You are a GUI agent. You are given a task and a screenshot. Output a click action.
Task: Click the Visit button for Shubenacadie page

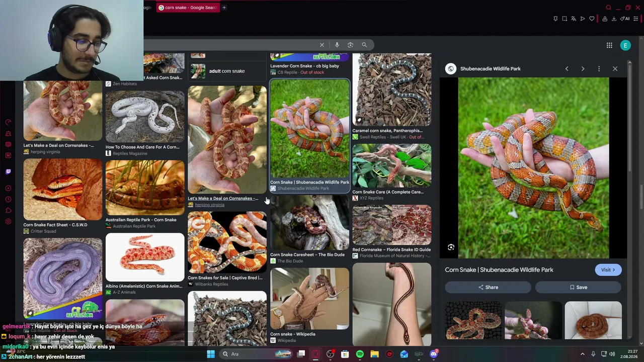608,270
